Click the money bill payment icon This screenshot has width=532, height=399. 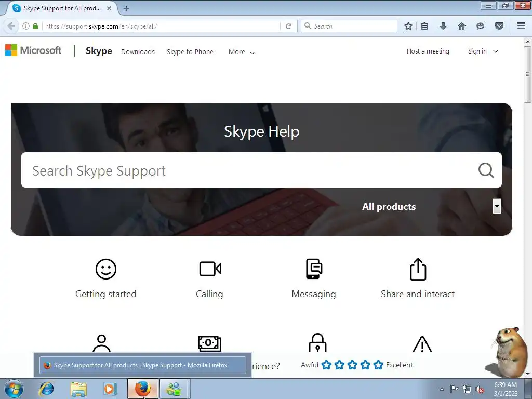tap(210, 343)
